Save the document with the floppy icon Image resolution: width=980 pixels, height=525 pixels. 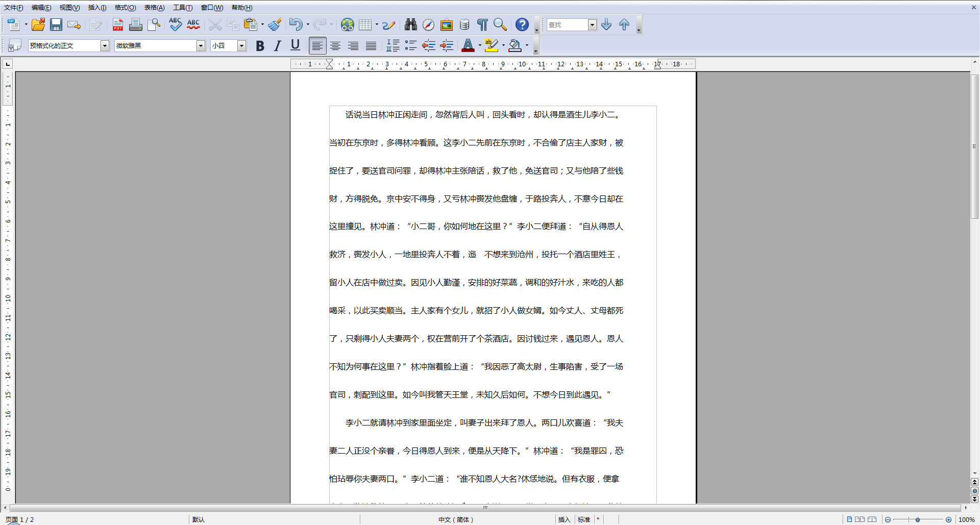[x=56, y=24]
